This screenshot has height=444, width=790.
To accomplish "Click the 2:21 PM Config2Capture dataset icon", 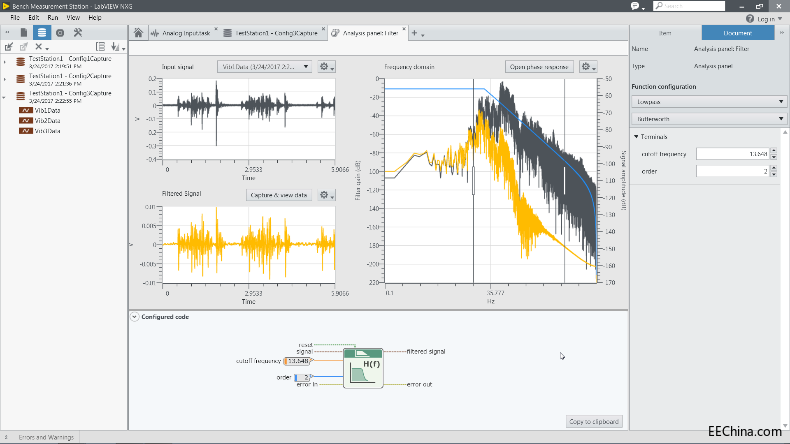I will [x=21, y=79].
